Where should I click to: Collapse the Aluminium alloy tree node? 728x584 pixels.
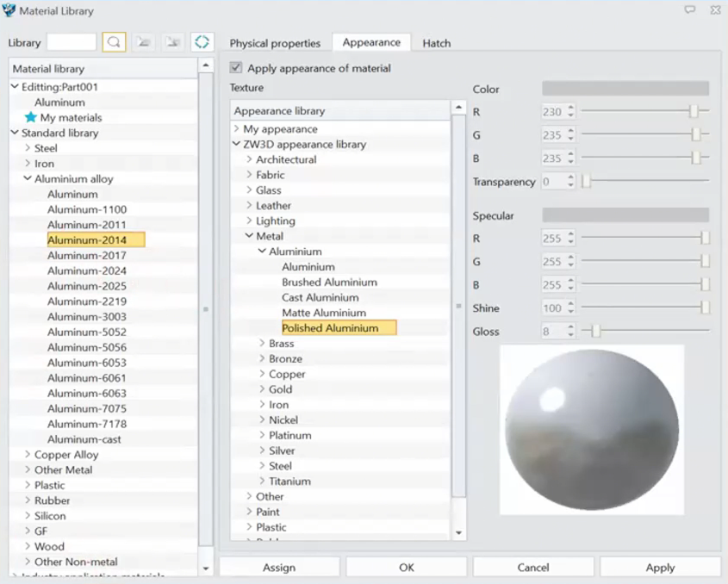point(28,179)
